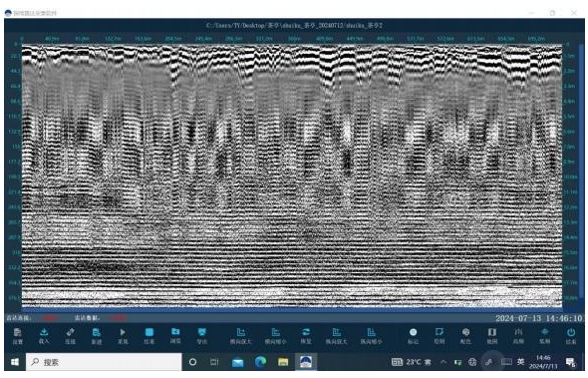
Task: Stop acquisition with the 结束 square icon
Action: click(x=149, y=336)
